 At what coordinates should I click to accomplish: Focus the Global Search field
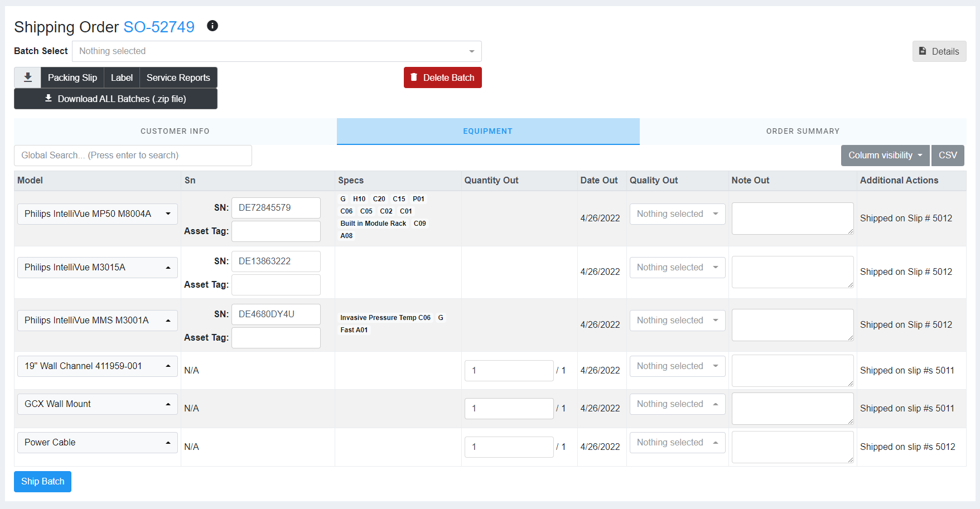click(x=133, y=156)
